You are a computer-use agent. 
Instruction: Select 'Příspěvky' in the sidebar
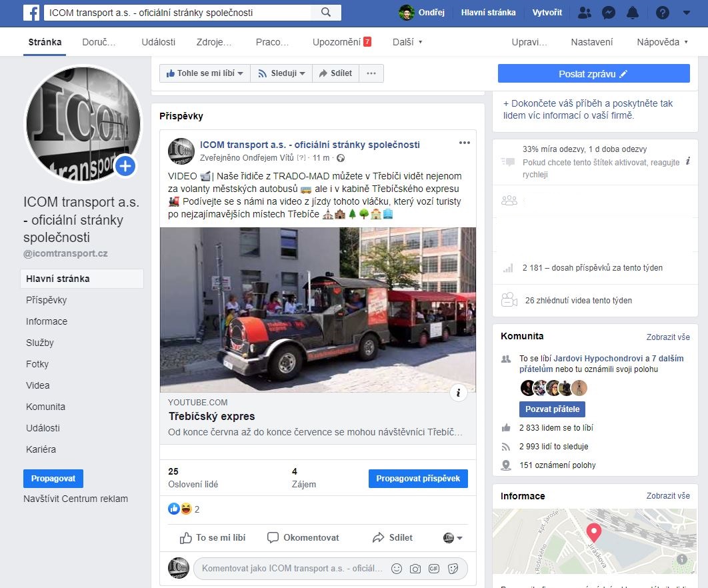(47, 300)
